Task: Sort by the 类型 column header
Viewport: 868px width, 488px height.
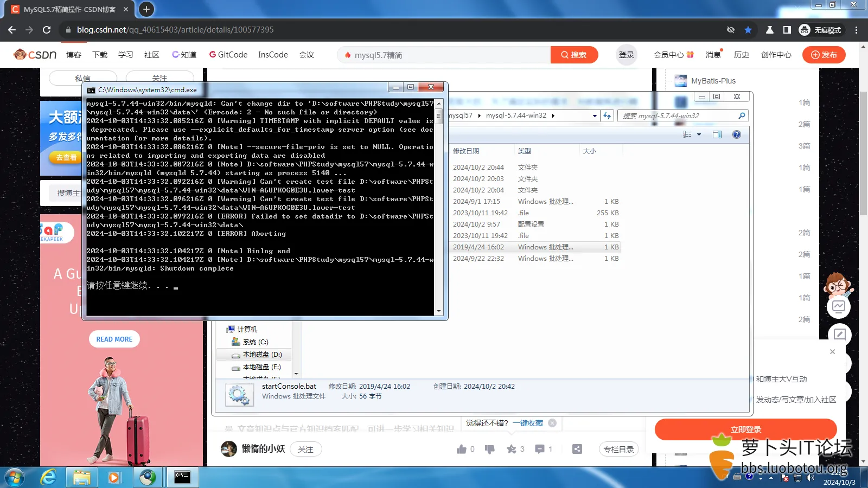Action: pyautogui.click(x=525, y=151)
